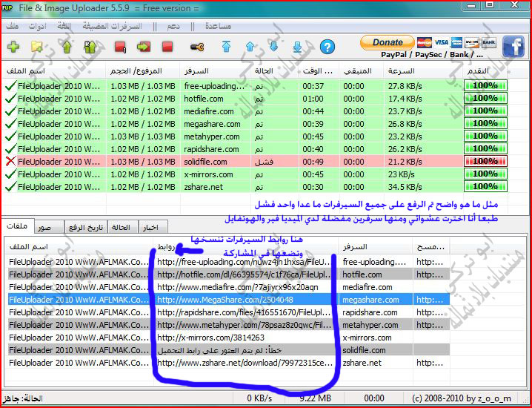The height and width of the screenshot is (408, 532).
Task: Click the plain red stop square icon
Action: point(167,47)
